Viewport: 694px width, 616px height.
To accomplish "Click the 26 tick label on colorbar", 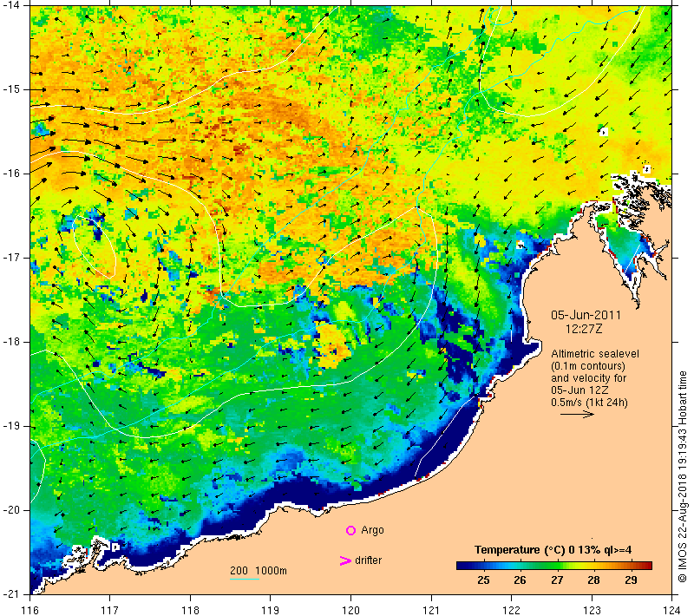I will click(x=520, y=580).
